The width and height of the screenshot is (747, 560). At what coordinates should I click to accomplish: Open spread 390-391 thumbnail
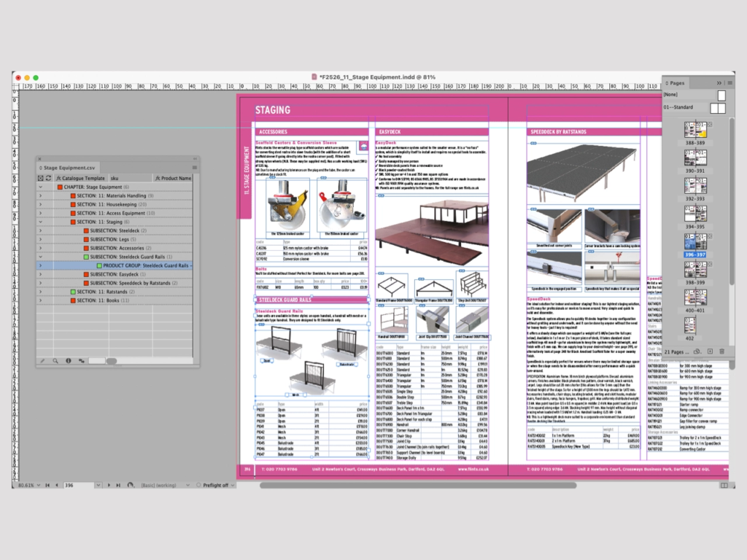click(695, 157)
